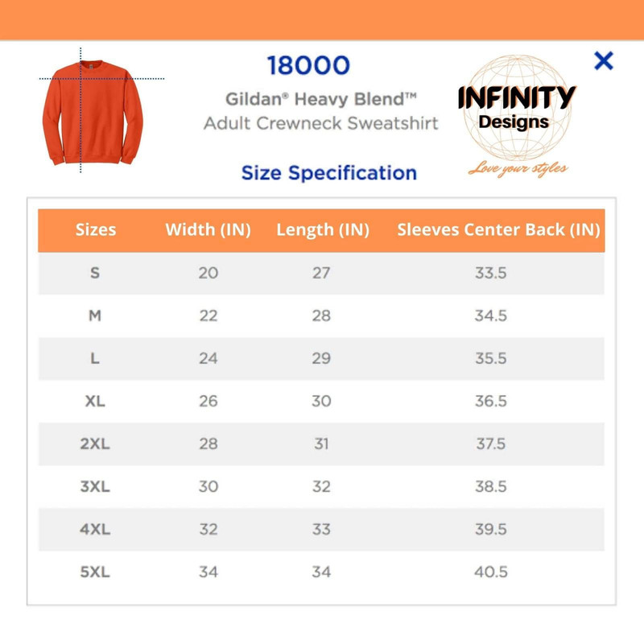Viewport: 644px width, 644px height.
Task: Click the Sleeves Center Back (IN) header
Action: (x=498, y=229)
